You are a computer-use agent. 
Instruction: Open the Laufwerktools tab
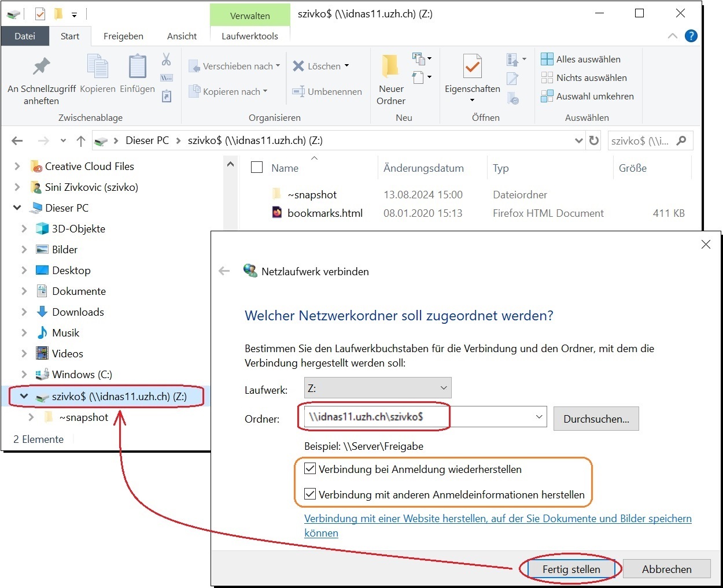(x=249, y=36)
